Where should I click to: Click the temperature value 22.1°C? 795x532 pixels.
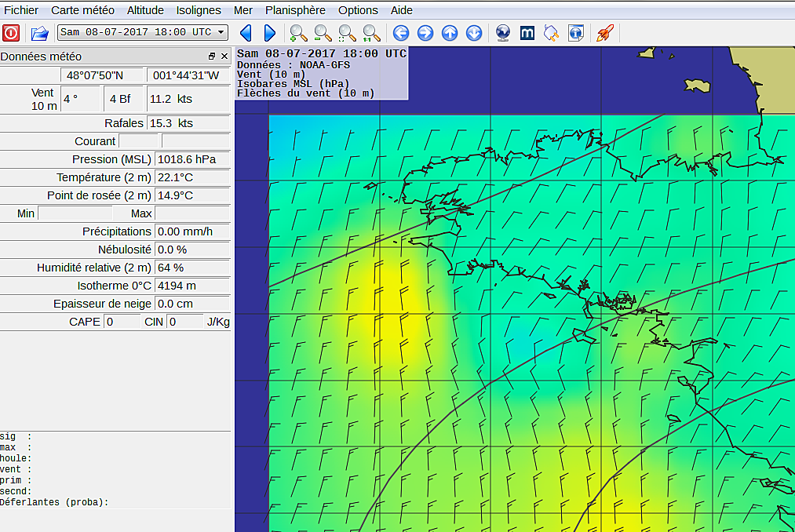point(192,177)
